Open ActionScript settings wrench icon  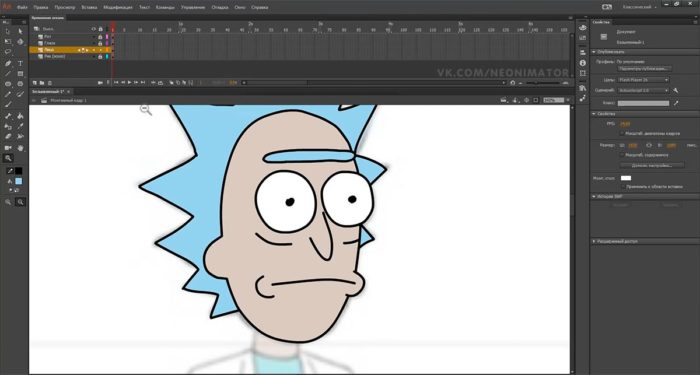(676, 91)
